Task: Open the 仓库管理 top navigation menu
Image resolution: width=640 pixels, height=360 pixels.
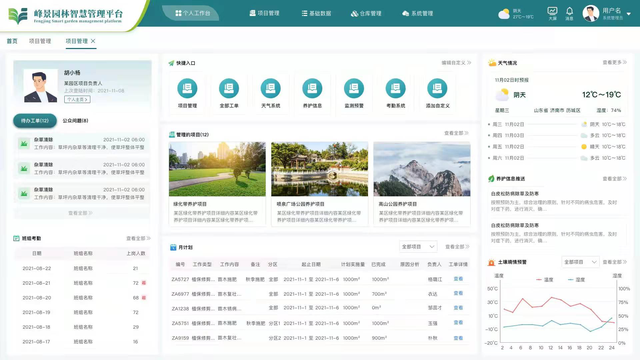Action: (366, 13)
